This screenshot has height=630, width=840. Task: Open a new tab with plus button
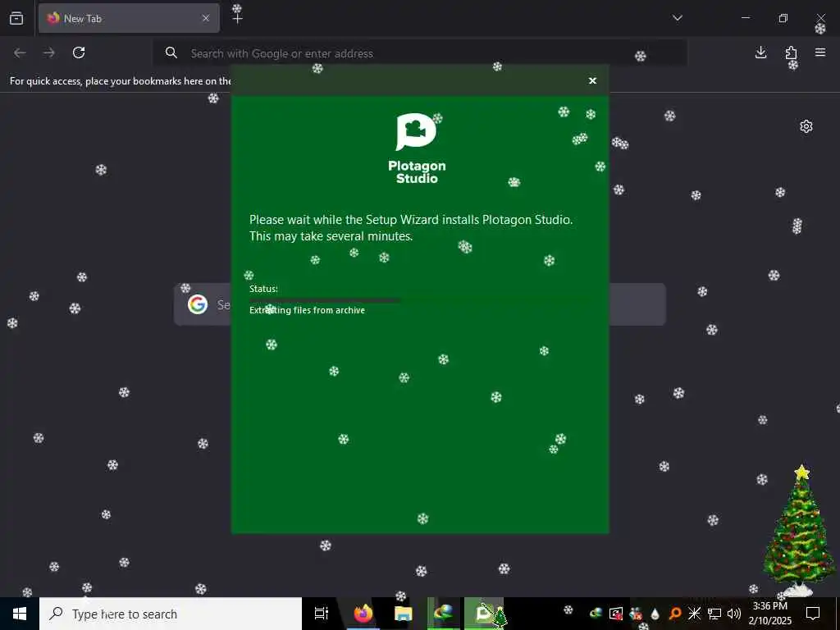pyautogui.click(x=237, y=18)
